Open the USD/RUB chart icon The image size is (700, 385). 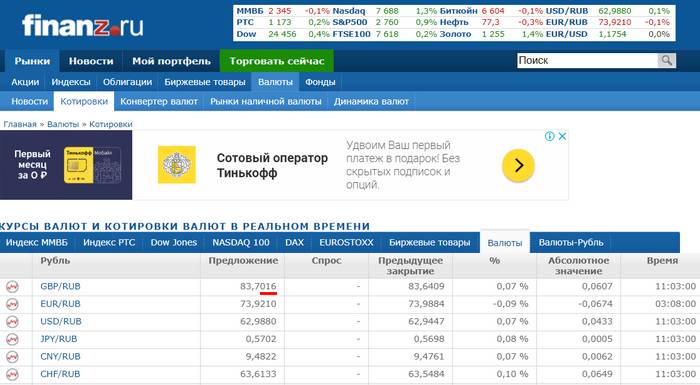pos(12,322)
